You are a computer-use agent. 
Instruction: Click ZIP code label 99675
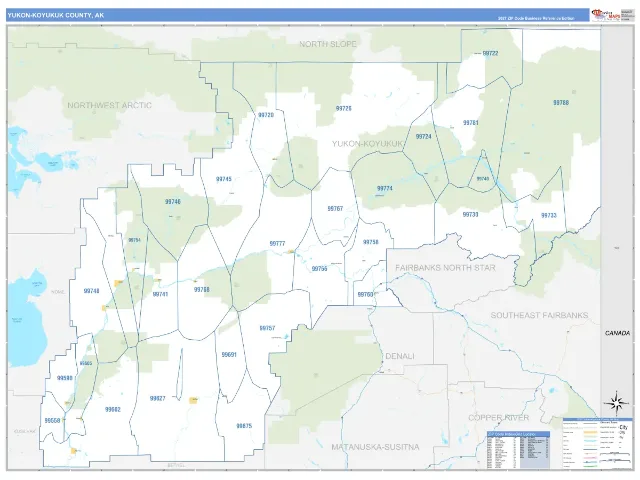point(244,426)
